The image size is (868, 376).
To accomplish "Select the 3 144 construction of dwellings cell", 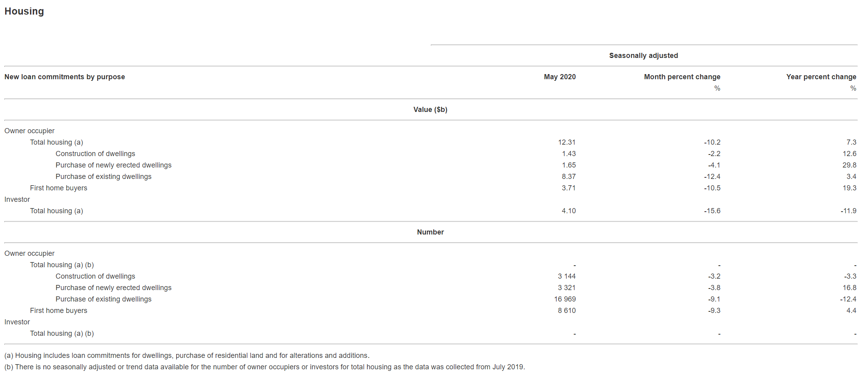I will (x=566, y=276).
